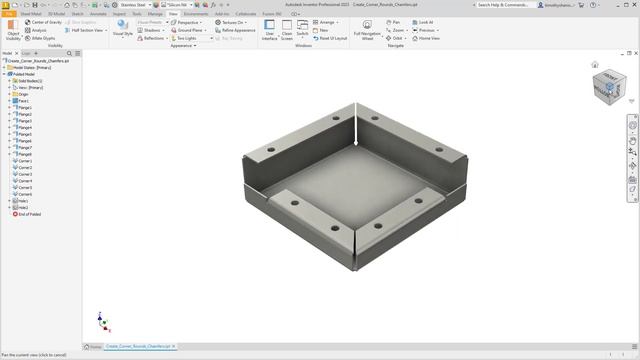Expand the Origin folder
Screen dimensions: 640x360
[9, 94]
